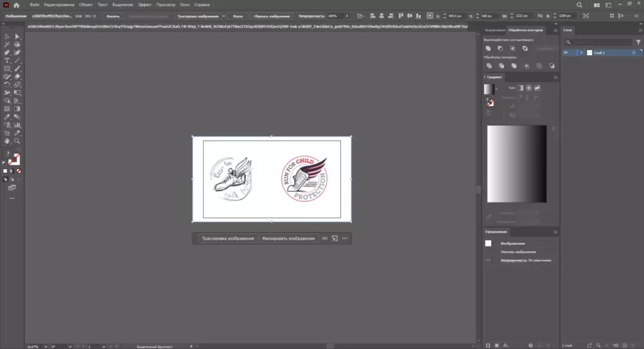The width and height of the screenshot is (644, 349).
Task: Select the Pen tool
Action: [7, 53]
